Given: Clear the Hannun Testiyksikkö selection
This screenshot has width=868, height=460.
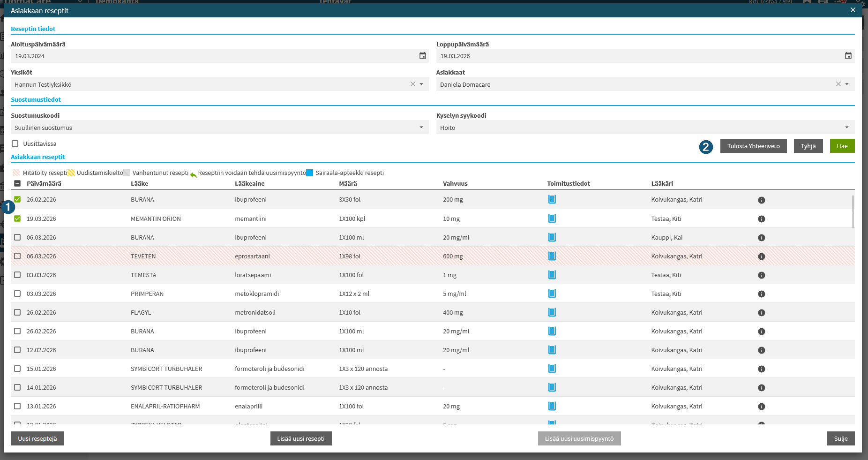Looking at the screenshot, I should (413, 84).
